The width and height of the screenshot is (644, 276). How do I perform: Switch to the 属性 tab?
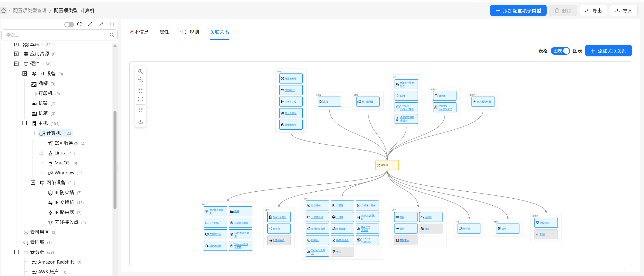click(164, 32)
